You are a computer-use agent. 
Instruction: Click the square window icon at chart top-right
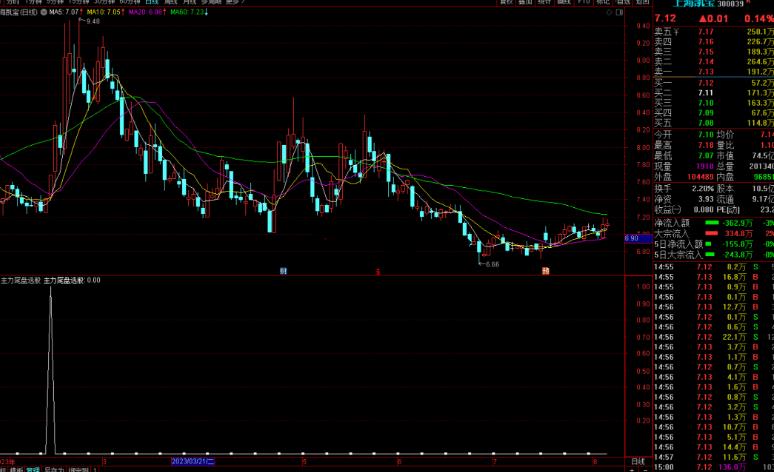pos(619,12)
